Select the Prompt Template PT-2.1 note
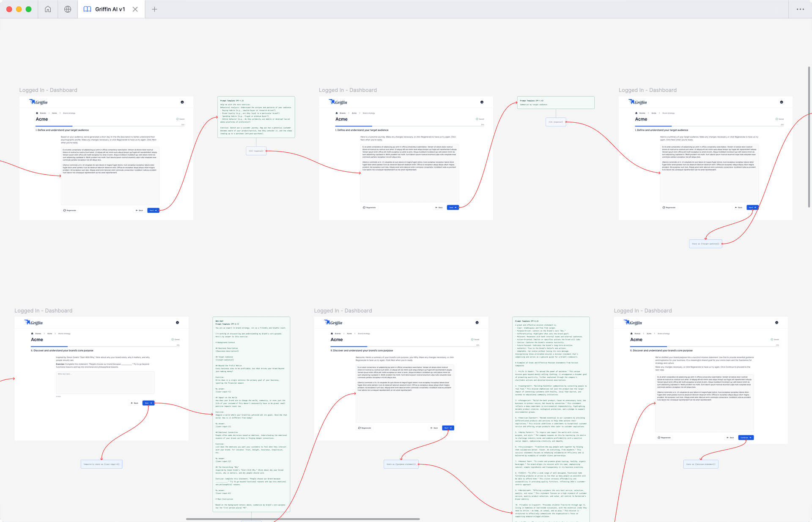Viewport: 812px width, 522px height. [x=251, y=415]
